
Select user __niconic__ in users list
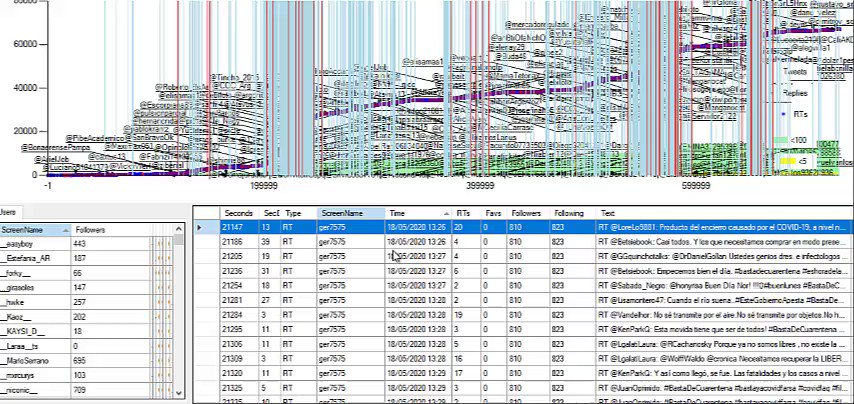pos(35,390)
